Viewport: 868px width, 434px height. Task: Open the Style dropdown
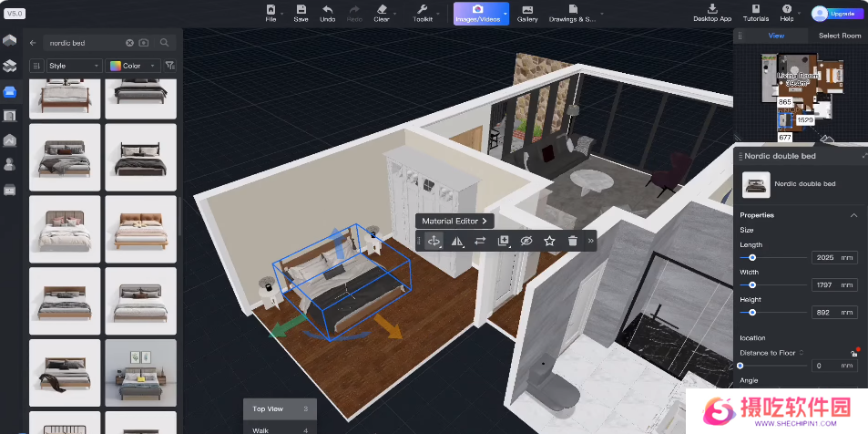pos(74,66)
